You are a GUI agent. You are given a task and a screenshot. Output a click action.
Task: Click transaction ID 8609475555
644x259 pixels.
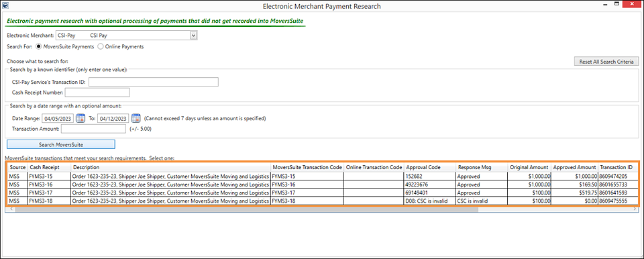click(617, 201)
